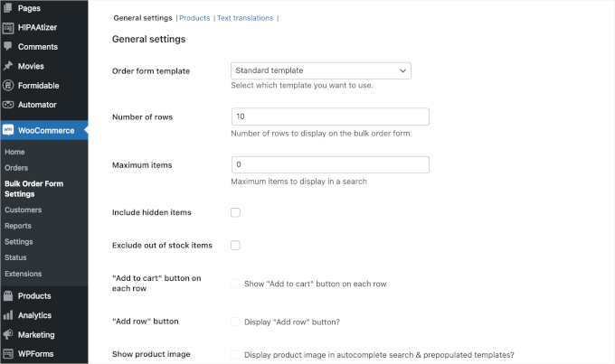615x364 pixels.
Task: Click the Formidable forms icon
Action: click(8, 86)
